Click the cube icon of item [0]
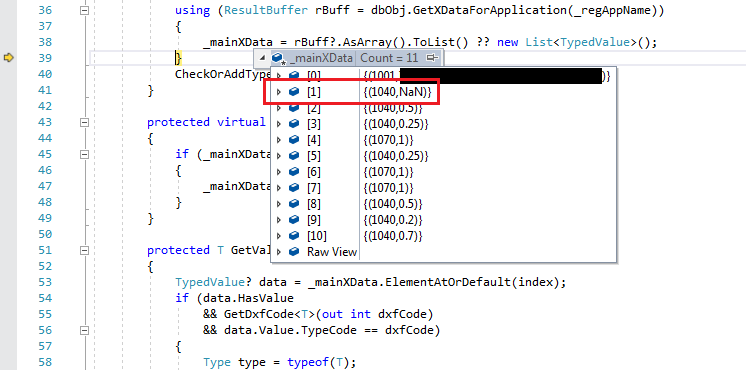Image resolution: width=746 pixels, height=370 pixels. pos(294,76)
